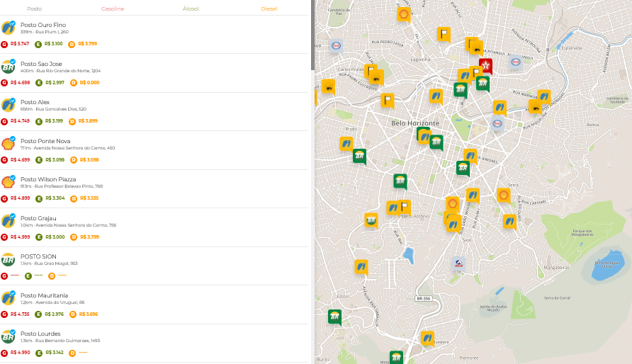
Task: Click the BR-356 highway shield on map
Action: click(x=424, y=299)
